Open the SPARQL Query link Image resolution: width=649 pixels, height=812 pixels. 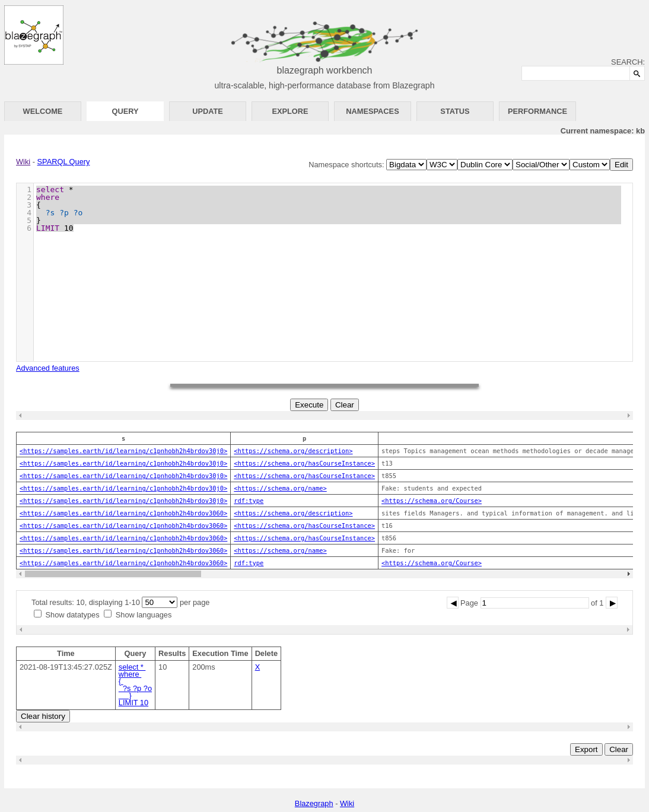[x=63, y=162]
